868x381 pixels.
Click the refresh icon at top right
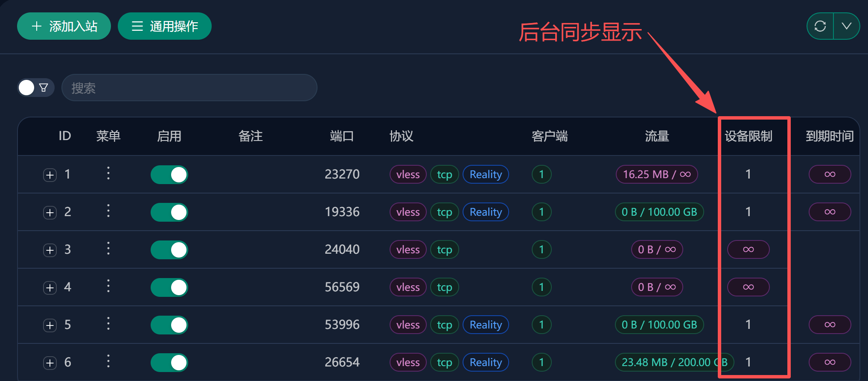(820, 26)
